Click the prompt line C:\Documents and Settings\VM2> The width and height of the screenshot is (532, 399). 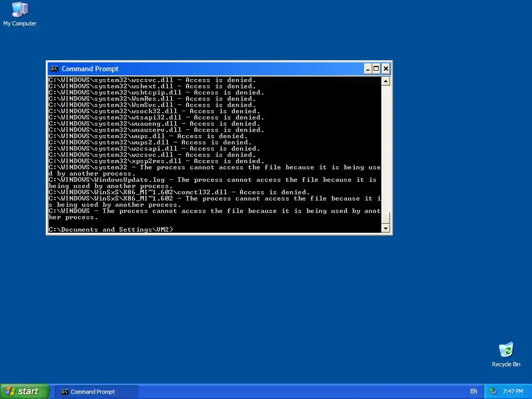coord(111,230)
